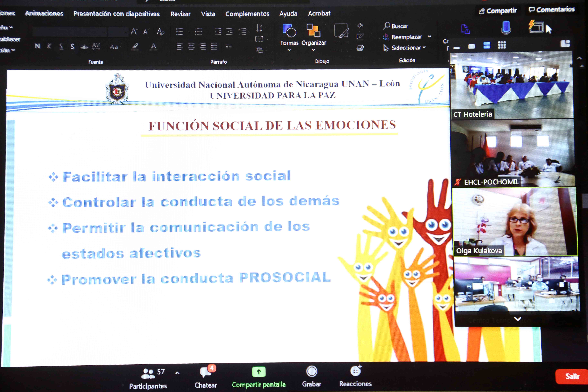Switch to the Revisar tab
This screenshot has width=588, height=392.
[x=180, y=14]
